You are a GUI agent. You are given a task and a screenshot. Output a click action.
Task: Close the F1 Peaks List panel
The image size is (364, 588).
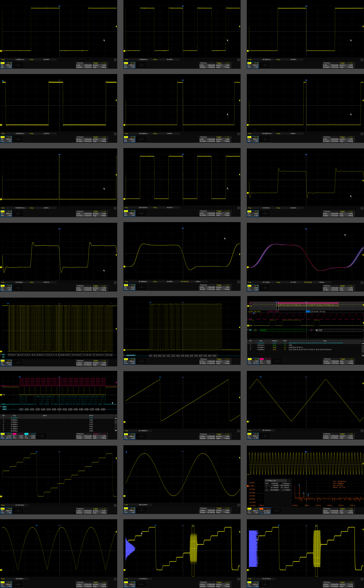coord(289,481)
